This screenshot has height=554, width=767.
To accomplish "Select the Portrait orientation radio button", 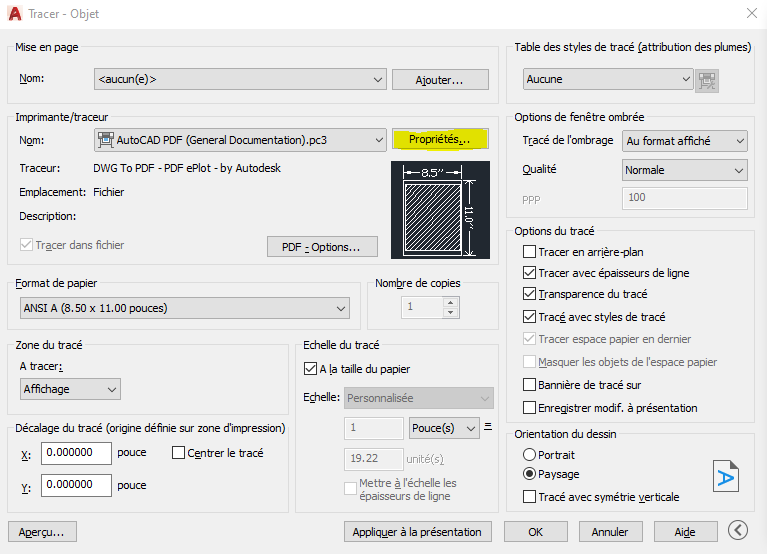I will point(529,455).
